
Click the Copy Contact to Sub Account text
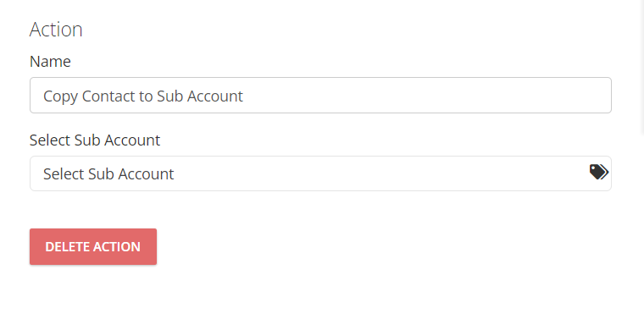point(143,96)
